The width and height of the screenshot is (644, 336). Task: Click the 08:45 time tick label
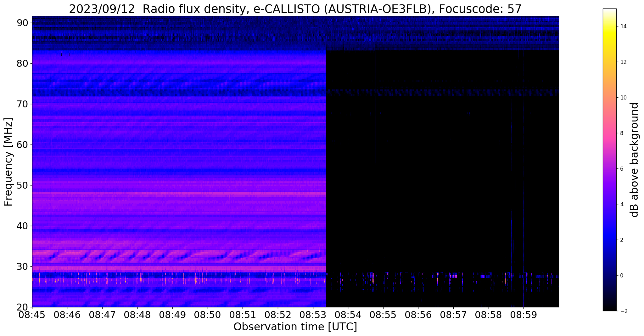point(32,315)
